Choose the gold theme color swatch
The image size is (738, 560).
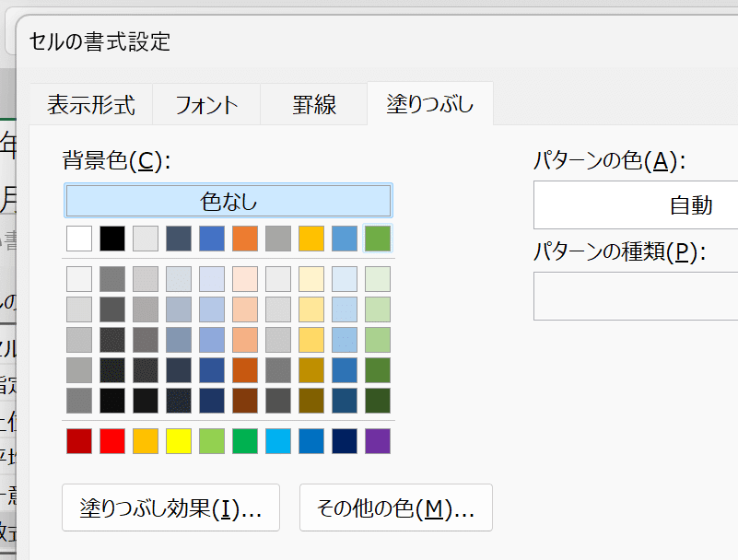coord(311,239)
